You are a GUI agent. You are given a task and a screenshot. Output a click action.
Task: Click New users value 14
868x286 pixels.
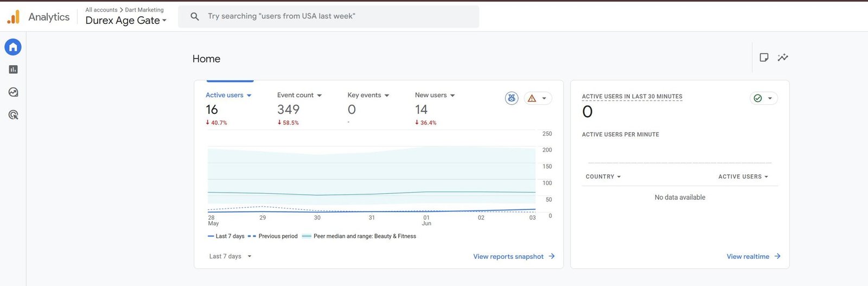click(x=422, y=110)
